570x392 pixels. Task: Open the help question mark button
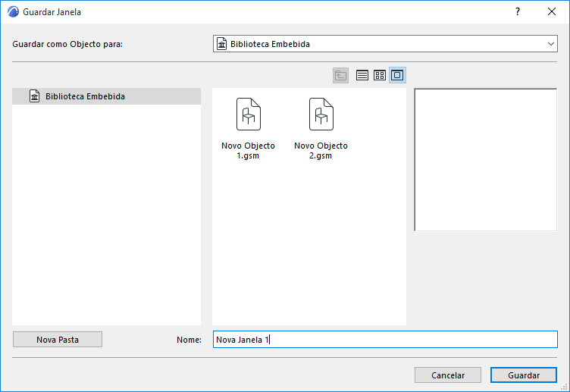518,11
